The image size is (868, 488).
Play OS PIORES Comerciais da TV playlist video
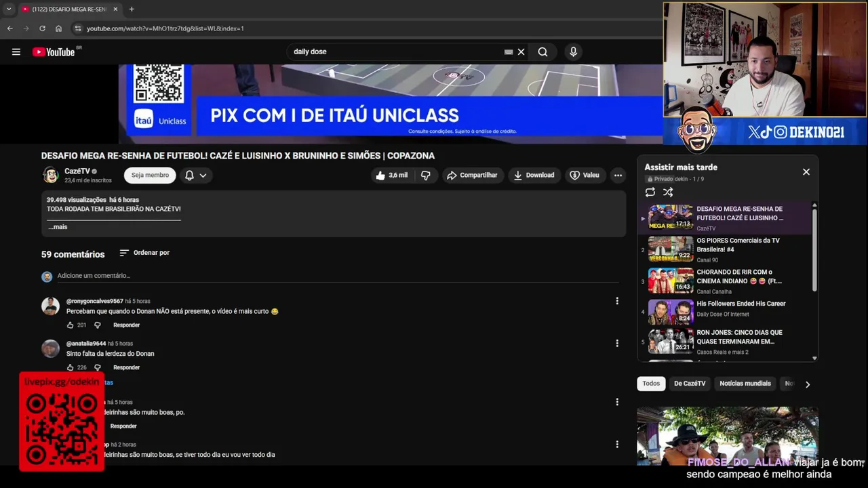pyautogui.click(x=726, y=249)
